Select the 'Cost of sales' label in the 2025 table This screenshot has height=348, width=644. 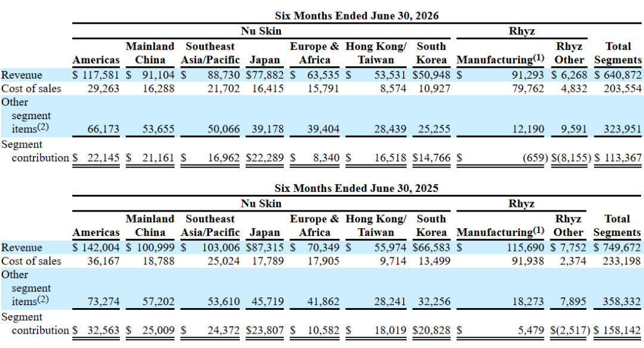tap(31, 261)
